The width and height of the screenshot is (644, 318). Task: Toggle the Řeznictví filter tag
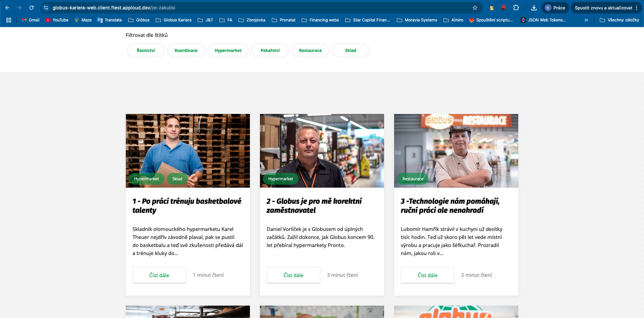(146, 51)
